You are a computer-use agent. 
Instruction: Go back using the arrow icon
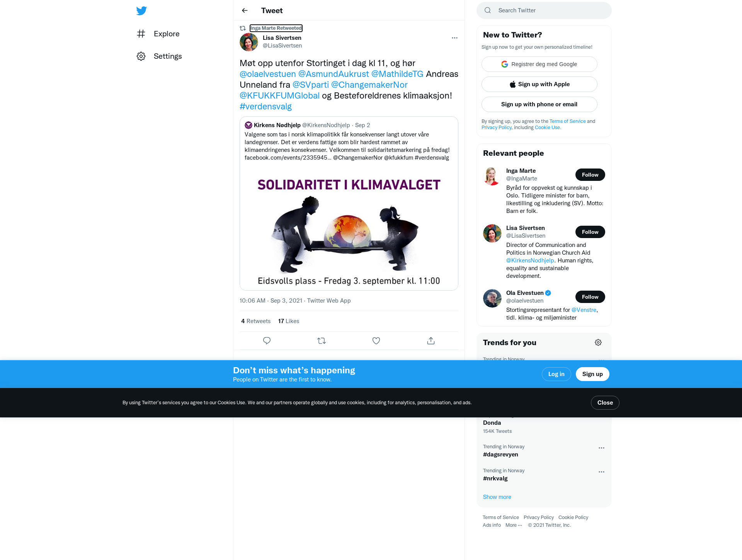pos(245,10)
